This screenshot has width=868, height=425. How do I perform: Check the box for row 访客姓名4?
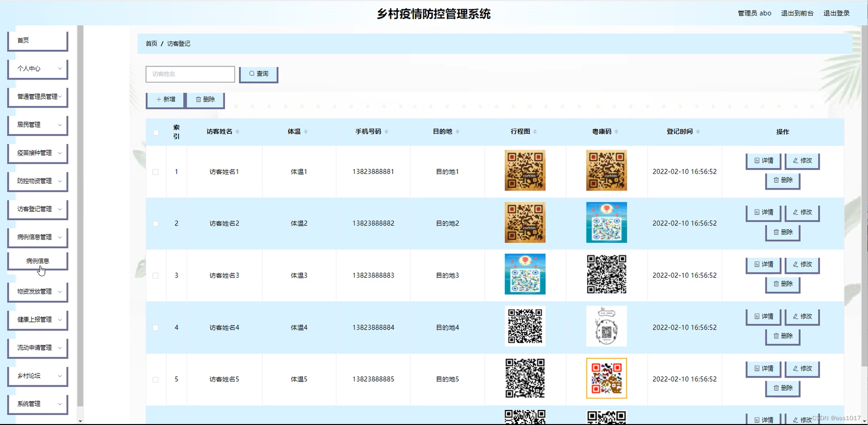[156, 328]
